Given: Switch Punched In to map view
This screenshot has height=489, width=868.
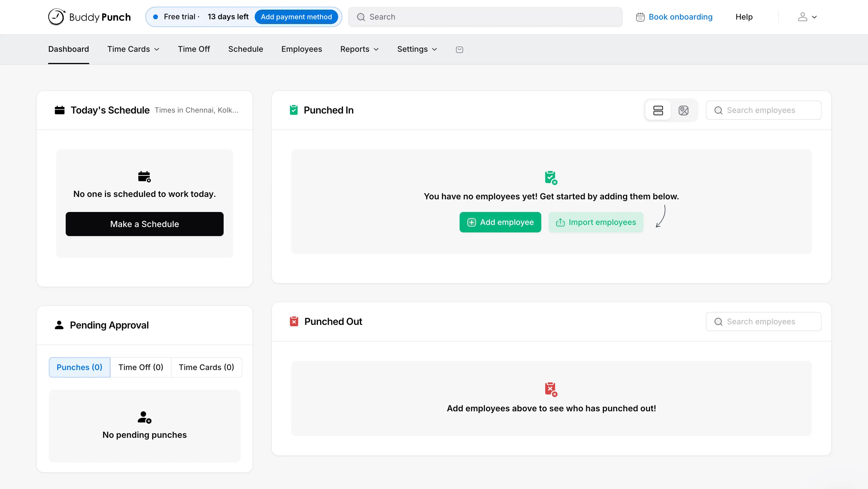Looking at the screenshot, I should coord(683,111).
